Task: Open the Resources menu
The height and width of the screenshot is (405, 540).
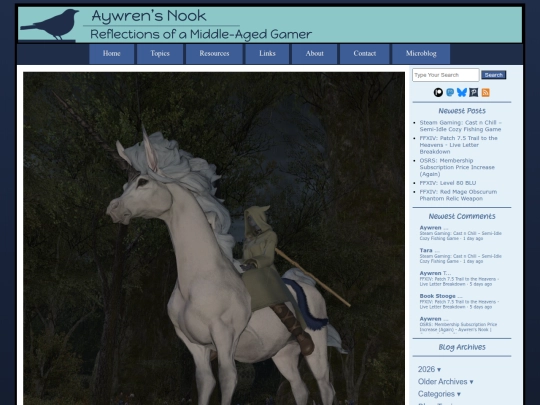Action: (x=214, y=54)
